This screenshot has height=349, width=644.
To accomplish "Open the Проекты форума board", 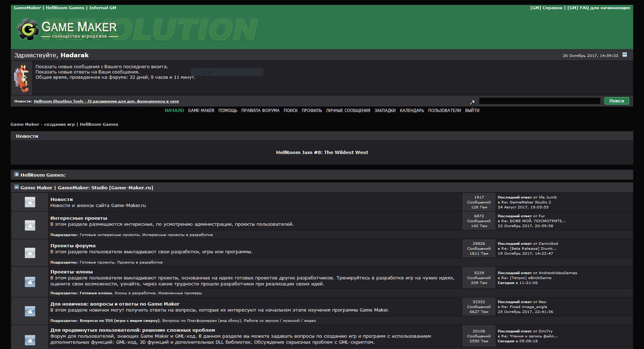I will pos(73,246).
